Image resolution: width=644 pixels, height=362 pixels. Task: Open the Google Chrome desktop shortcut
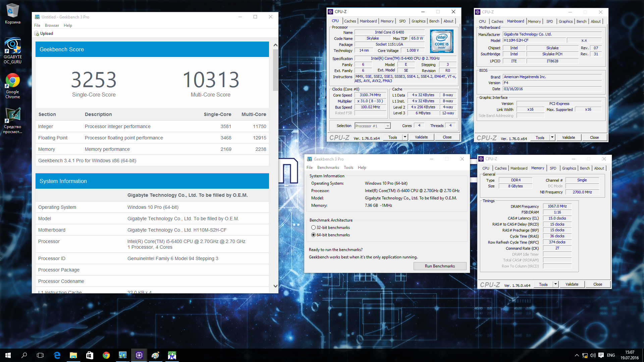pos(12,86)
